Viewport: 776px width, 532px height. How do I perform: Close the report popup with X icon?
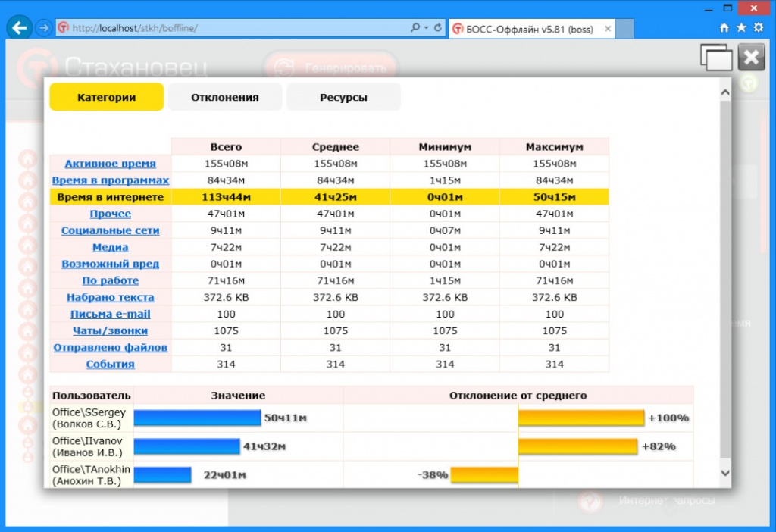(x=751, y=58)
